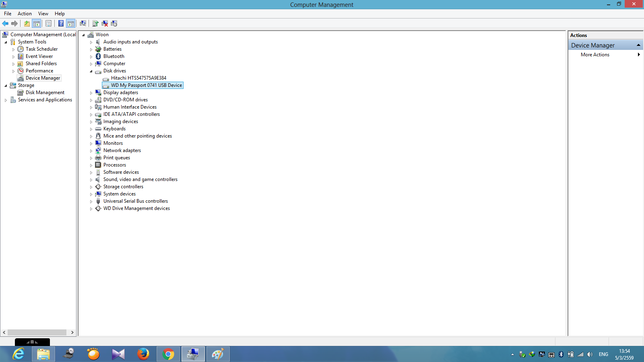Select Hitachi HTS547575A9E384 disk drive
The height and width of the screenshot is (362, 644).
point(138,78)
